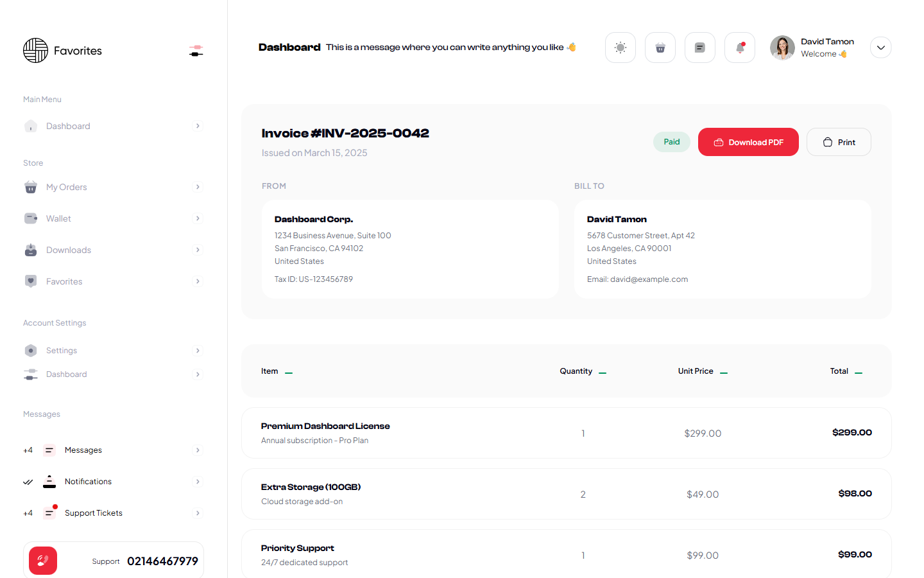Expand the Settings entry chevron

pyautogui.click(x=198, y=350)
